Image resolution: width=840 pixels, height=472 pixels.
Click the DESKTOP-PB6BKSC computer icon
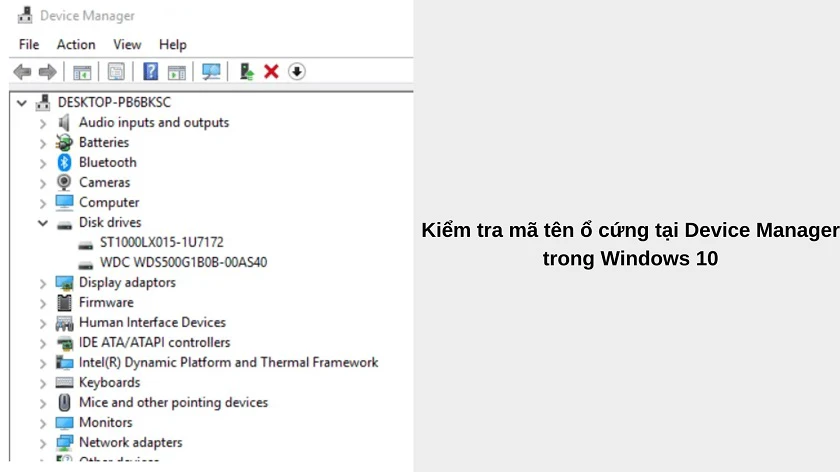(x=43, y=102)
